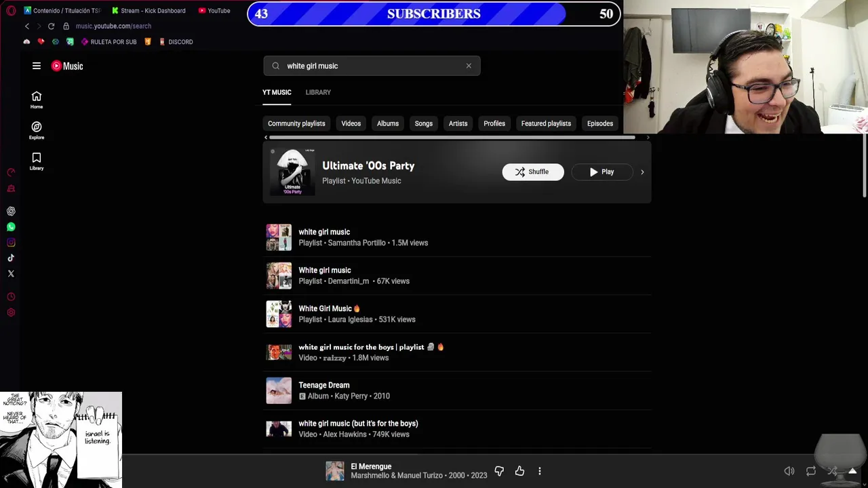868x488 pixels.
Task: Go forward in the browser
Action: pos(39,26)
